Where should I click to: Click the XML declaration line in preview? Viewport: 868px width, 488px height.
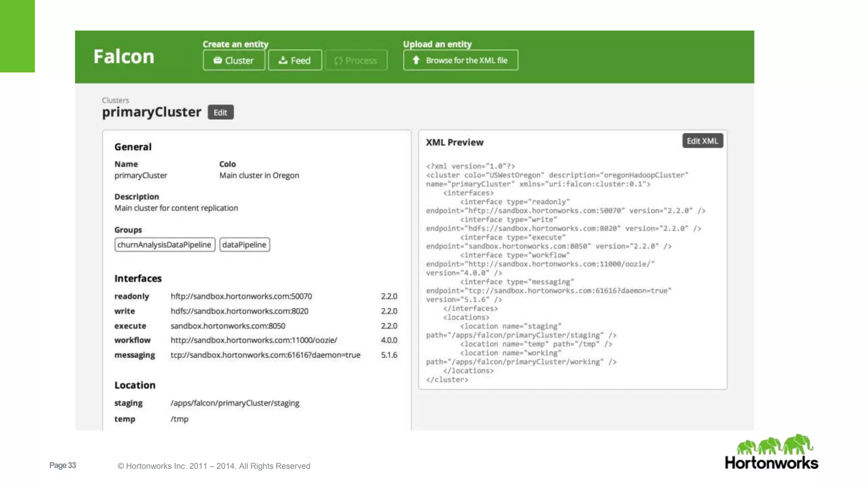click(x=470, y=166)
